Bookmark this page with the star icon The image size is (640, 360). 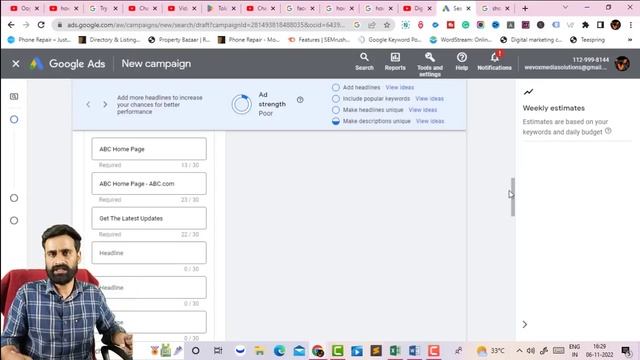387,25
